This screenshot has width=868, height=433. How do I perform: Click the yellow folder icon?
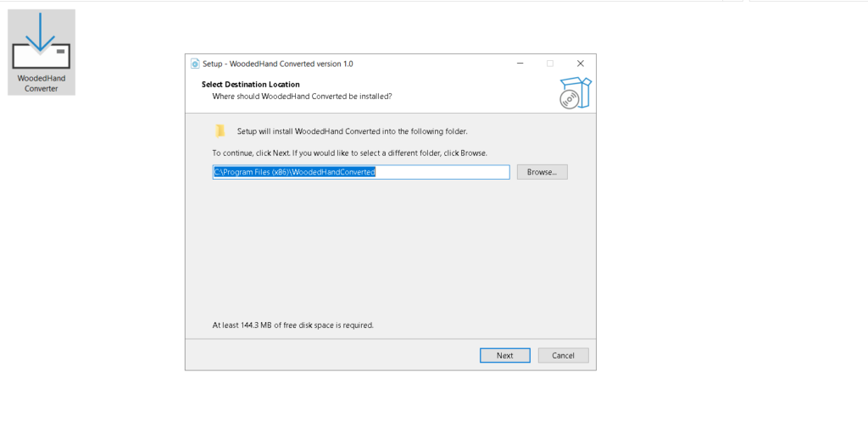click(220, 131)
